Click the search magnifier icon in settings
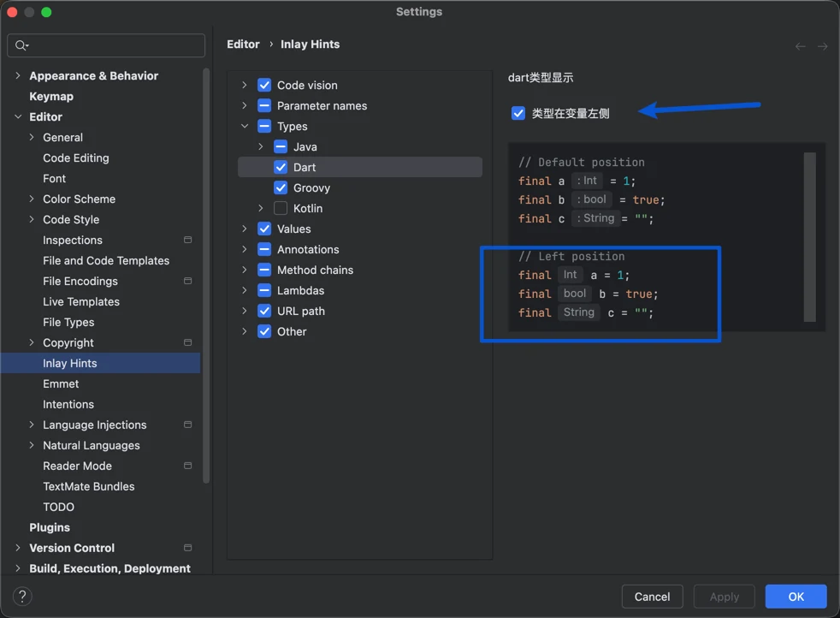 [21, 45]
